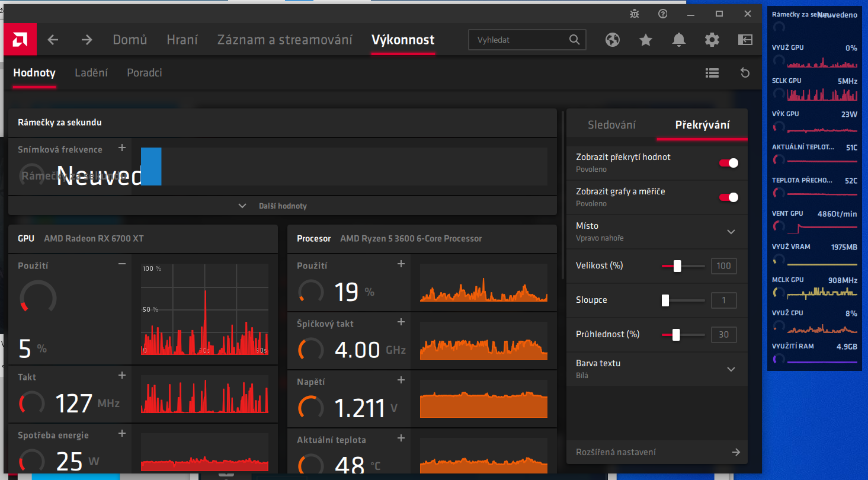Click VYUŽ CPU entry in overlay
868x480 pixels.
pyautogui.click(x=815, y=321)
